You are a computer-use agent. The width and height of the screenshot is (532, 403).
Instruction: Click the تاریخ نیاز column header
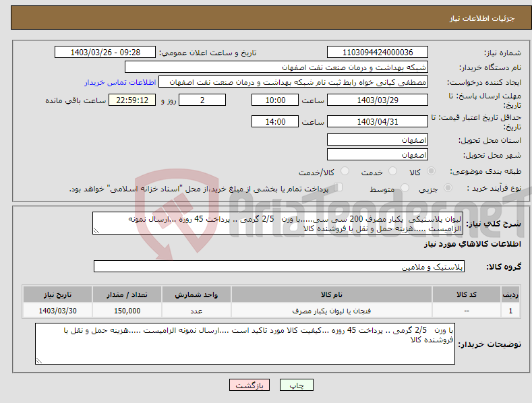[x=57, y=294]
